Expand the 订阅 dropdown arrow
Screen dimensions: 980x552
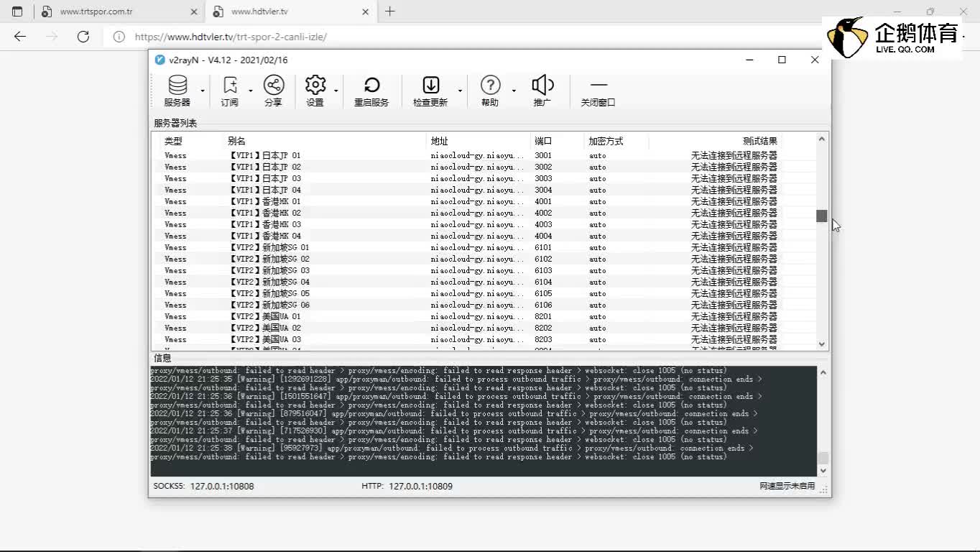click(251, 91)
